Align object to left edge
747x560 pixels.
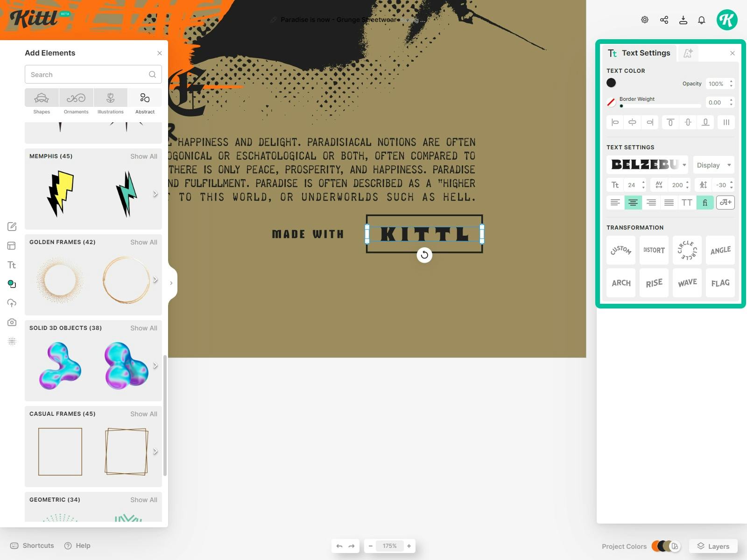click(615, 122)
